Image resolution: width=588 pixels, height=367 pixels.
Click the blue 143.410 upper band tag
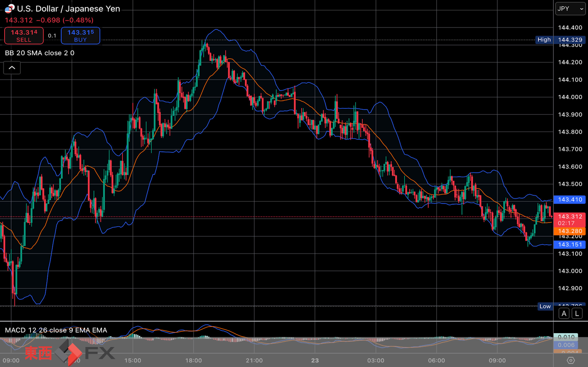pyautogui.click(x=570, y=199)
